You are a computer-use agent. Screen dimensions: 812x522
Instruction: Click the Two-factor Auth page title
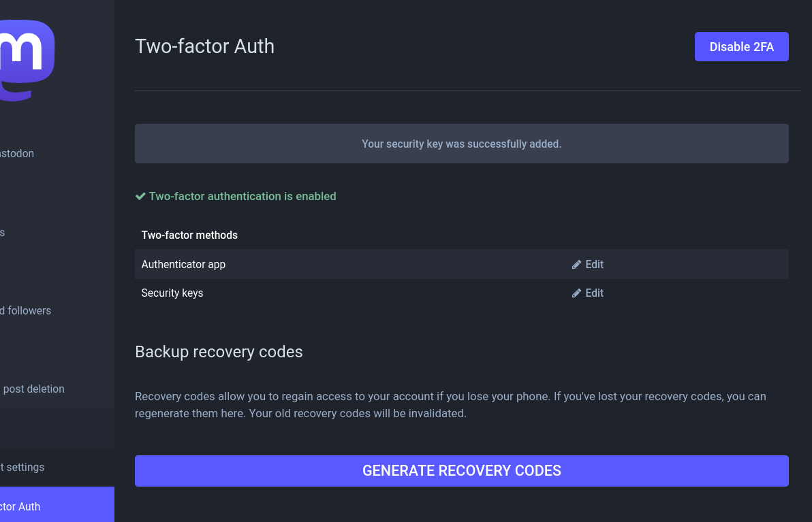coord(204,46)
